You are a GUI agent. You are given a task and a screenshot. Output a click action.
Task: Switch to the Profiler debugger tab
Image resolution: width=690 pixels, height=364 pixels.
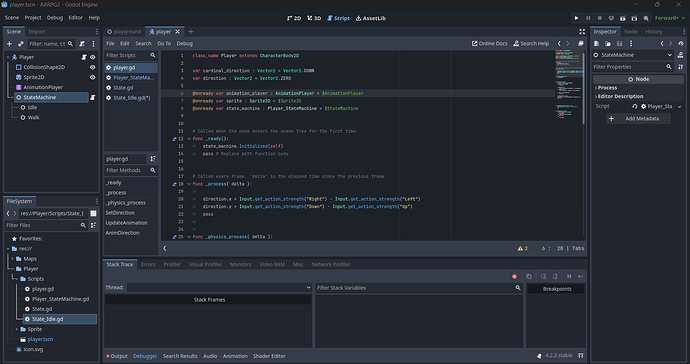click(172, 265)
